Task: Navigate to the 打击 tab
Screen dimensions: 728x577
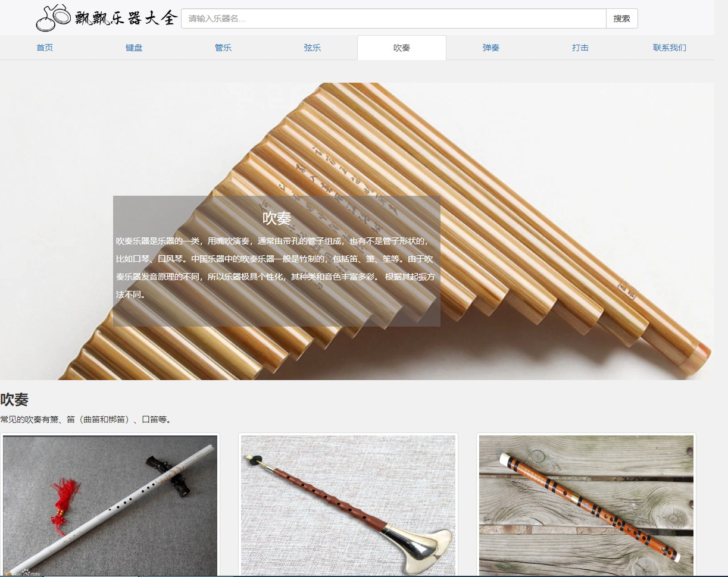Action: click(580, 48)
